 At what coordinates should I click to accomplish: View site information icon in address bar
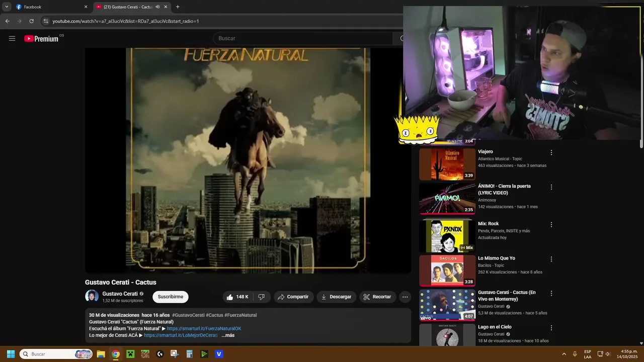pos(46,21)
